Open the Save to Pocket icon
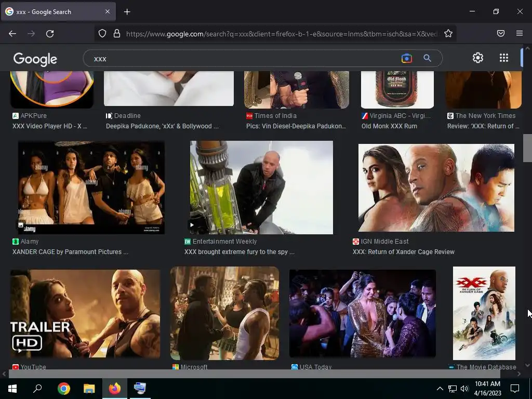532x399 pixels. (500, 33)
